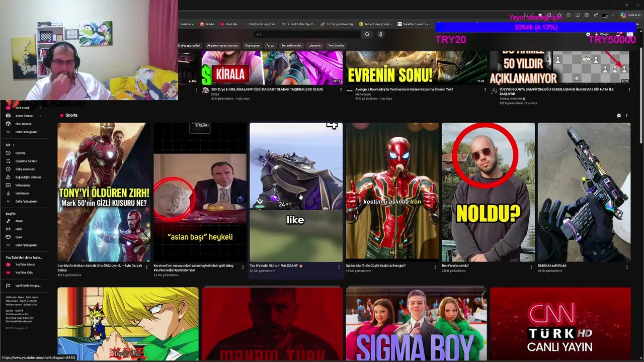
Task: Select İzlenenler filter chip
Action: pyautogui.click(x=315, y=45)
